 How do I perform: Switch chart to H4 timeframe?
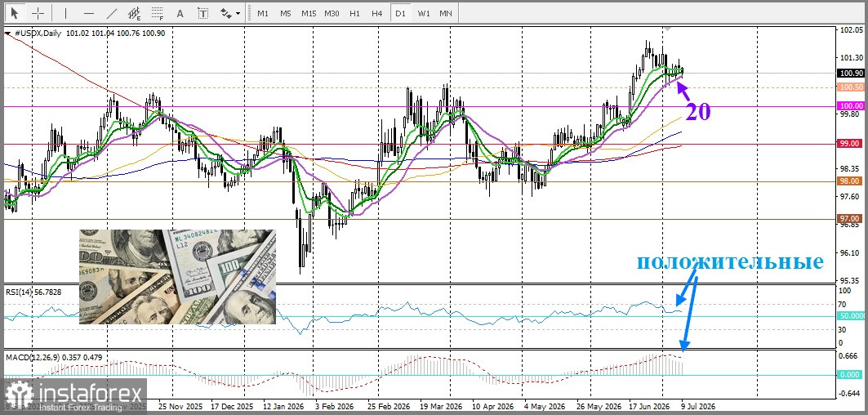[377, 13]
